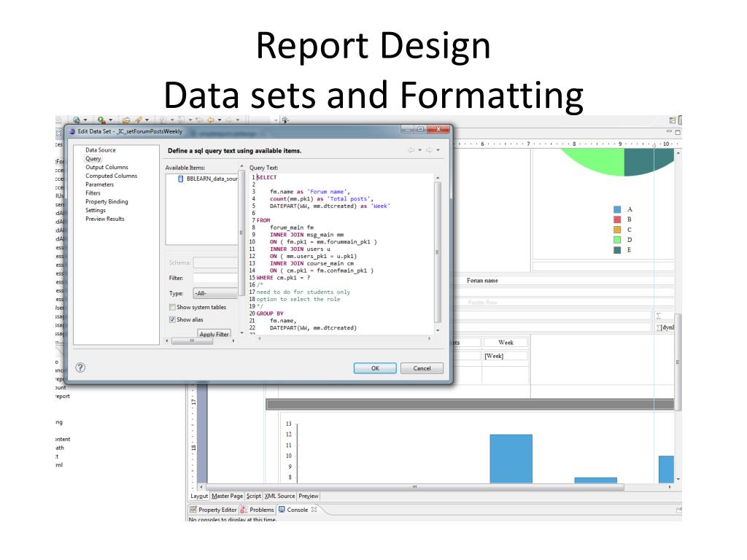The width and height of the screenshot is (747, 560).
Task: Click the Apply Filter button
Action: [x=214, y=334]
